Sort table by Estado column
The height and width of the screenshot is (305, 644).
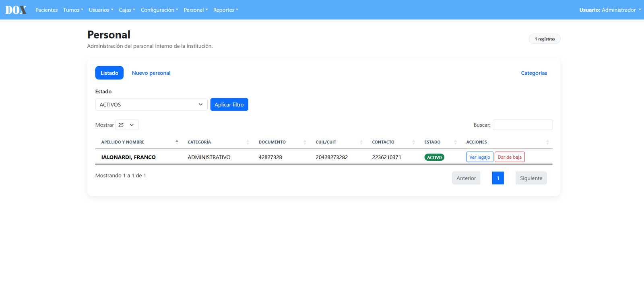(440, 142)
